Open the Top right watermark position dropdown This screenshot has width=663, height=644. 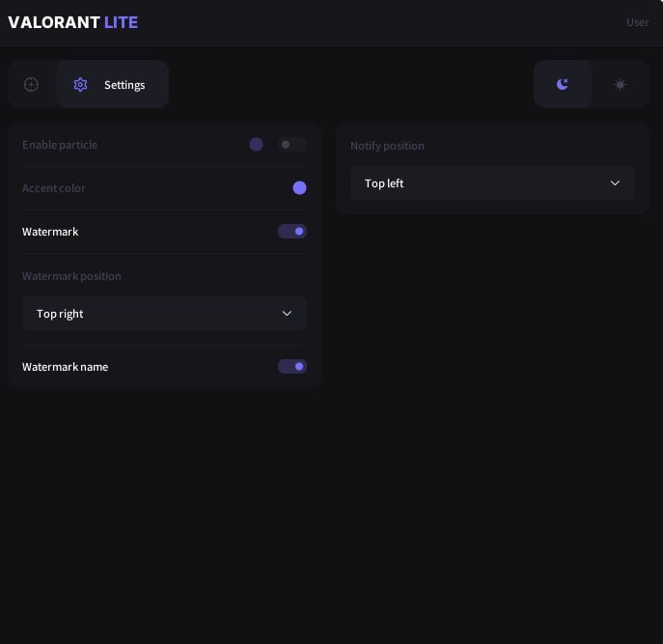click(164, 314)
